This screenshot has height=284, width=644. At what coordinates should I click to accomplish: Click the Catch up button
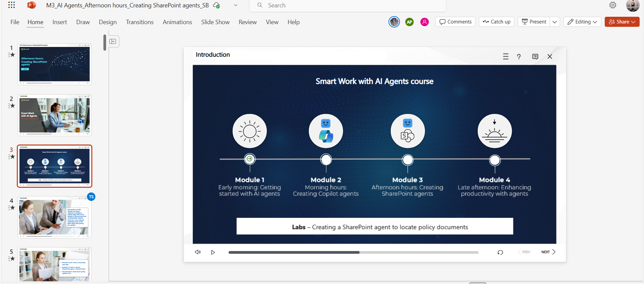click(496, 22)
